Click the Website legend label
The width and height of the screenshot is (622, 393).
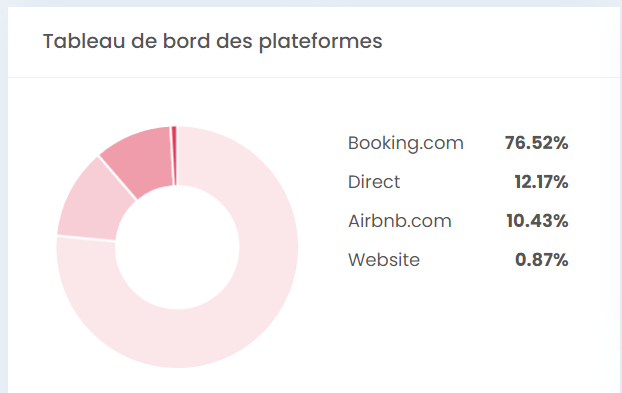pos(384,260)
